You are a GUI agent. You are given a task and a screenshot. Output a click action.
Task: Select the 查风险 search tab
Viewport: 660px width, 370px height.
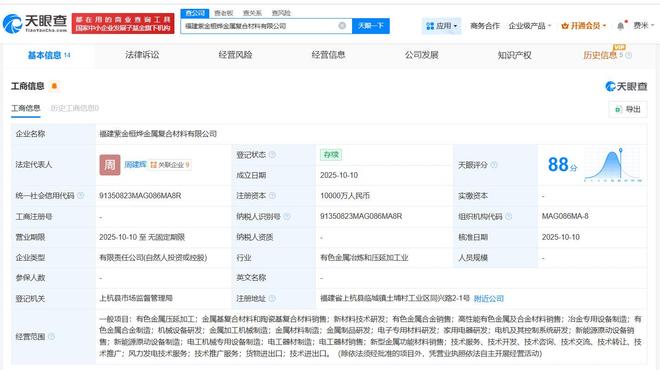pos(281,13)
